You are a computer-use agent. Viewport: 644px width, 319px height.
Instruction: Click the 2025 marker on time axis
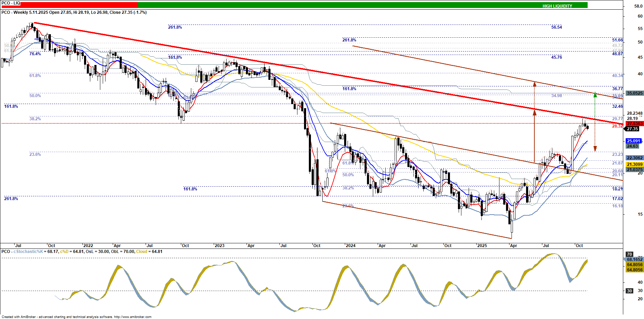point(482,246)
